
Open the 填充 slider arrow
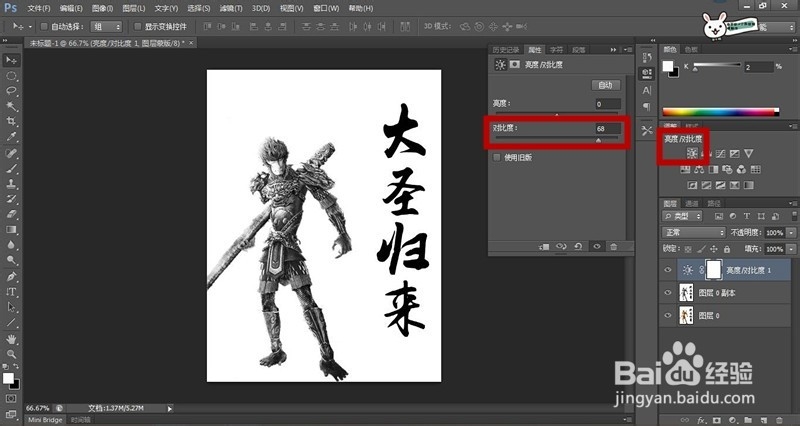[x=791, y=249]
